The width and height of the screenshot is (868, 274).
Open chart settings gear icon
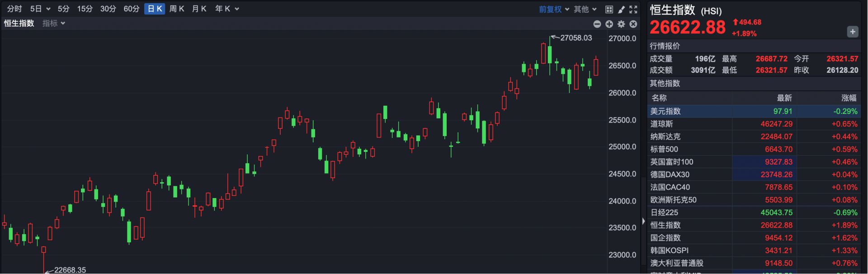621,24
